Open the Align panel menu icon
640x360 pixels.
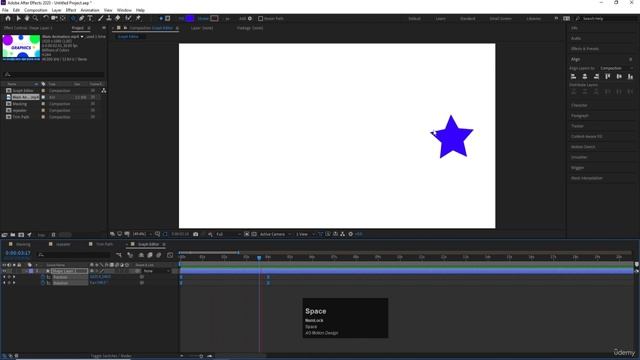click(x=631, y=59)
